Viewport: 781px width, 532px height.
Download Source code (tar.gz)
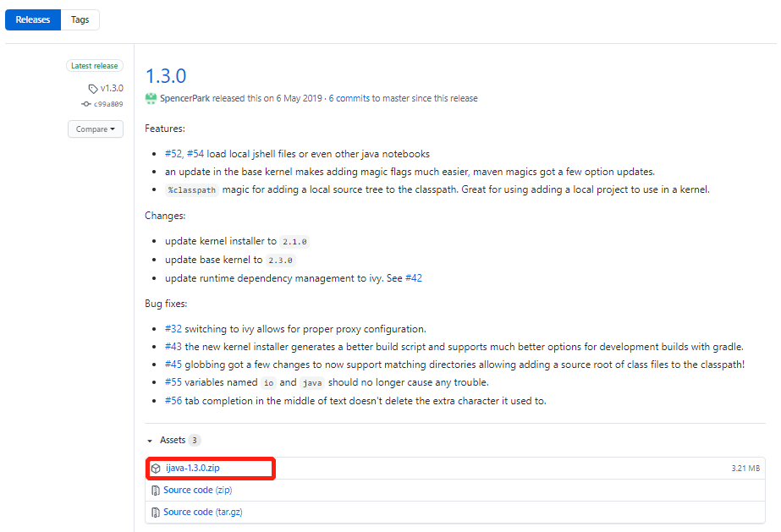(203, 511)
